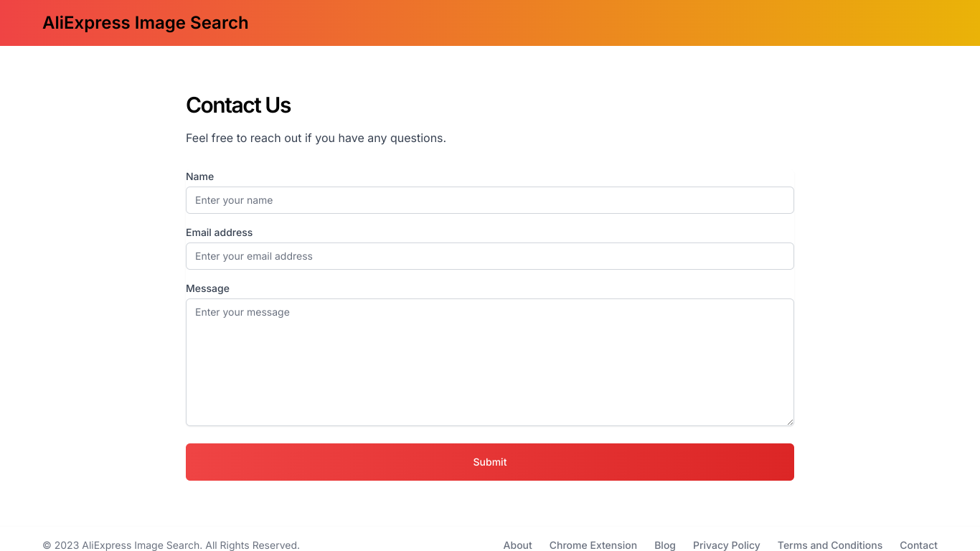The width and height of the screenshot is (980, 551).
Task: Focus the Name input field
Action: [490, 200]
